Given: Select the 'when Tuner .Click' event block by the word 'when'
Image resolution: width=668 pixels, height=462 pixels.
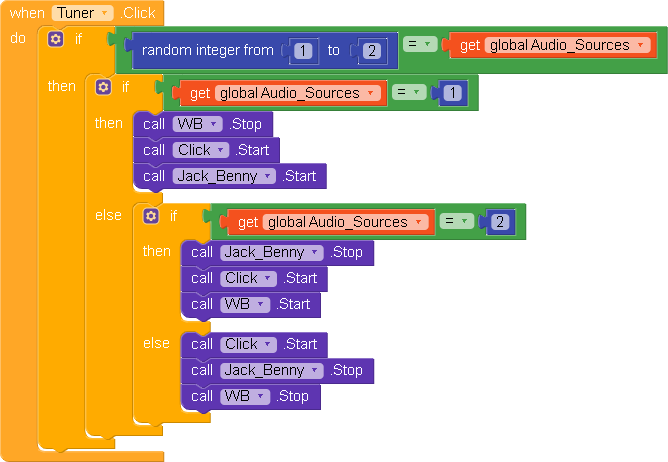Looking at the screenshot, I should pyautogui.click(x=27, y=13).
